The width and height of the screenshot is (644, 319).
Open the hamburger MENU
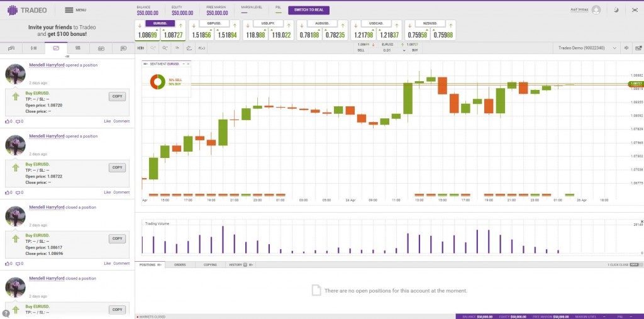75,10
